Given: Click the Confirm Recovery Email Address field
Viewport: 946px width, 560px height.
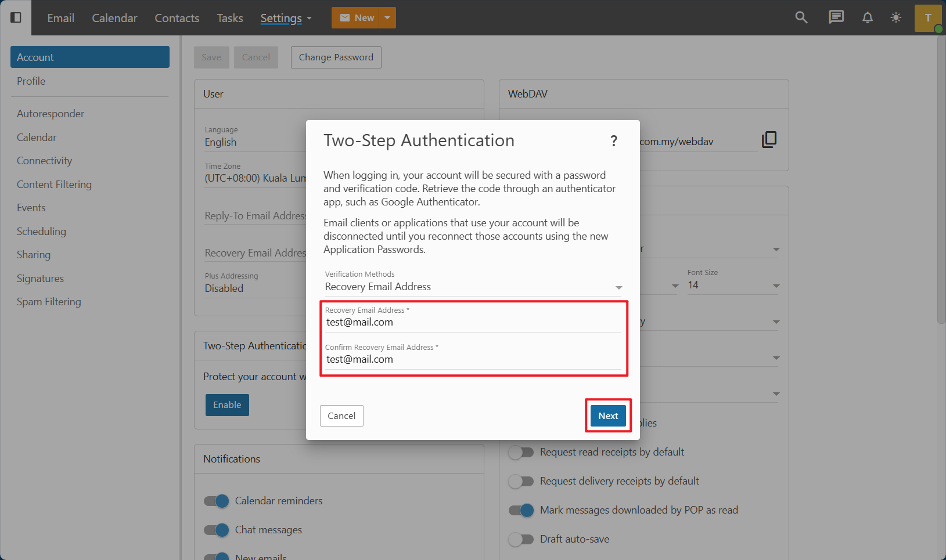Looking at the screenshot, I should pos(473,359).
